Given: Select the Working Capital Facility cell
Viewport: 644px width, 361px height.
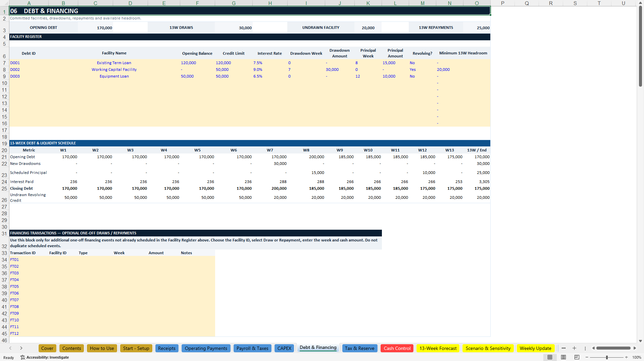Looking at the screenshot, I should point(114,70).
